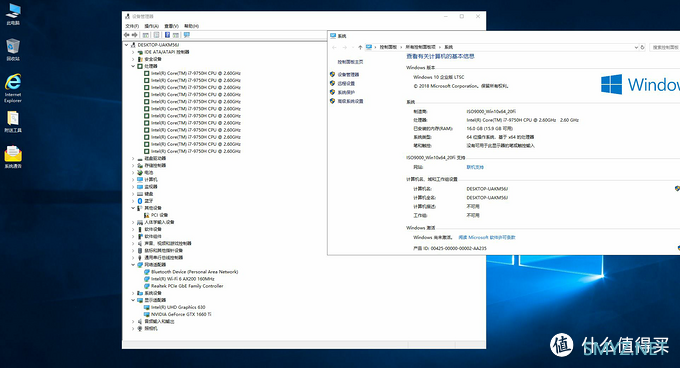Open the Recycle Bin desktop icon
Image resolution: width=680 pixels, height=368 pixels.
(x=13, y=49)
